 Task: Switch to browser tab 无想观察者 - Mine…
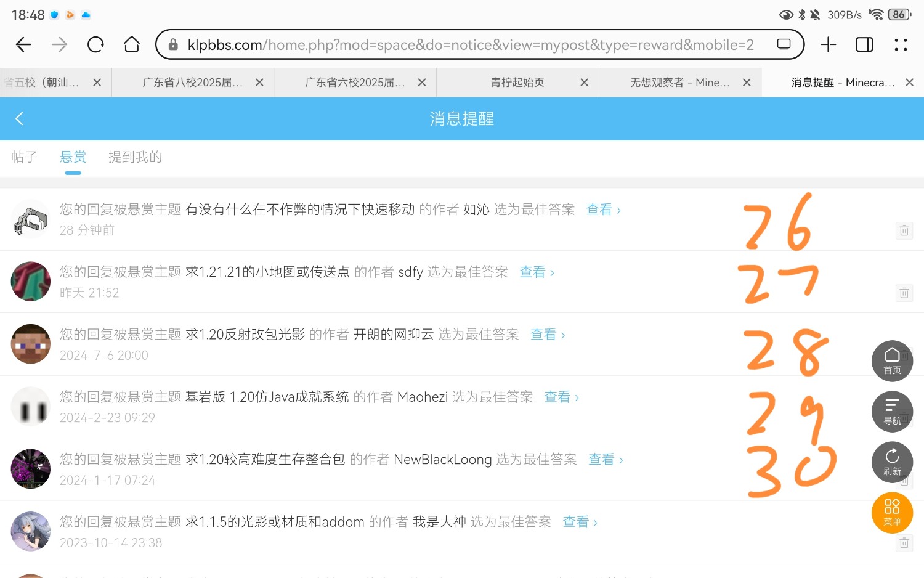click(680, 83)
